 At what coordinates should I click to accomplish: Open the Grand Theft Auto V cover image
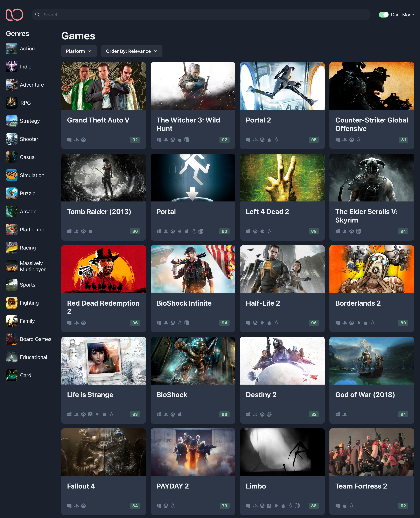(x=104, y=86)
